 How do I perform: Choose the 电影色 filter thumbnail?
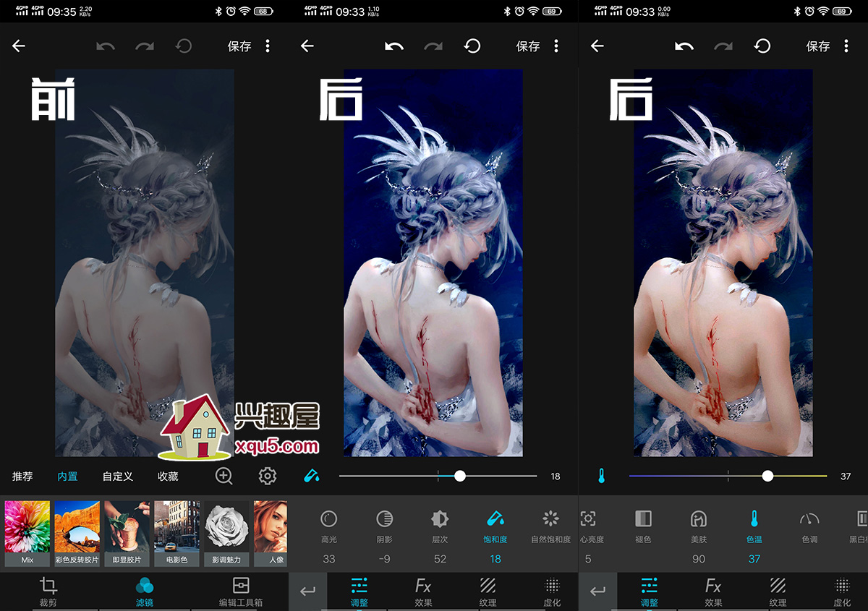click(x=177, y=534)
